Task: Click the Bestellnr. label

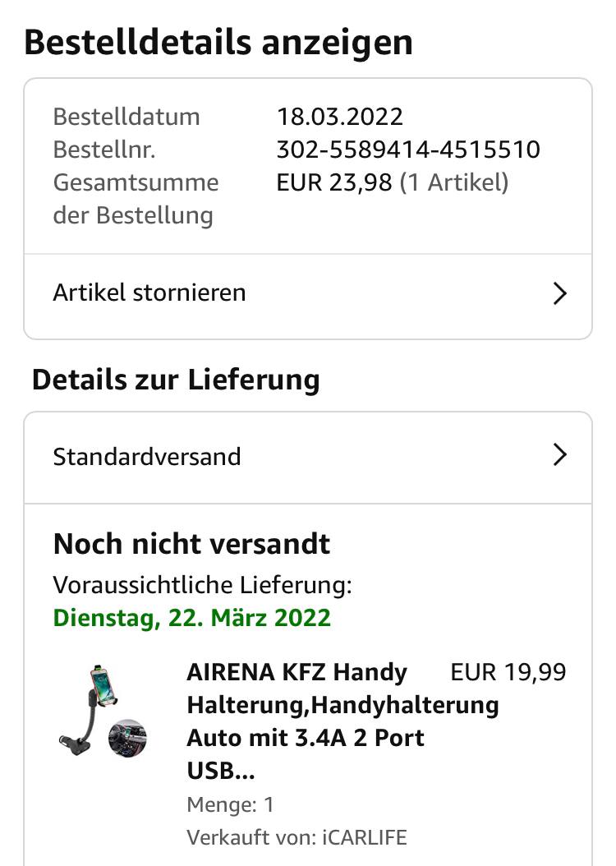Action: coord(104,150)
